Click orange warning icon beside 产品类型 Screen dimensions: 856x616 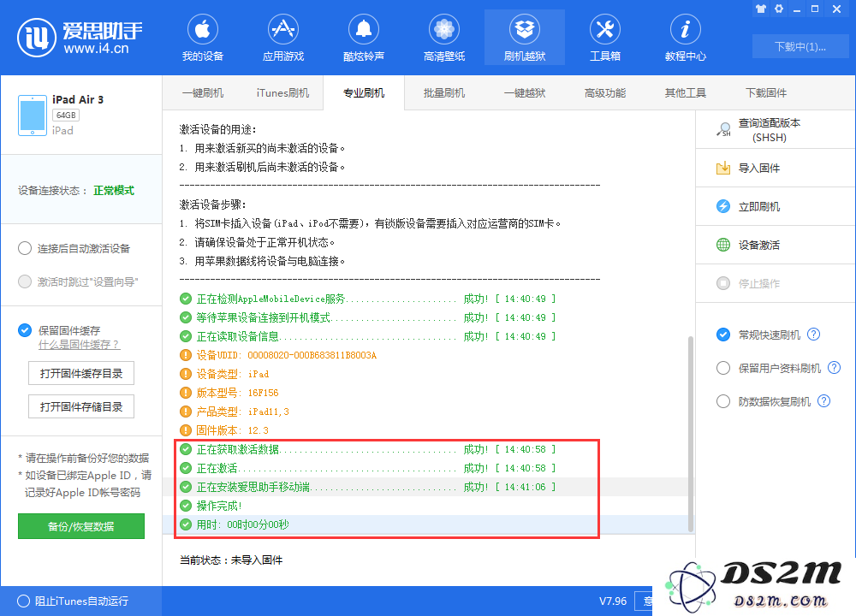pos(186,412)
